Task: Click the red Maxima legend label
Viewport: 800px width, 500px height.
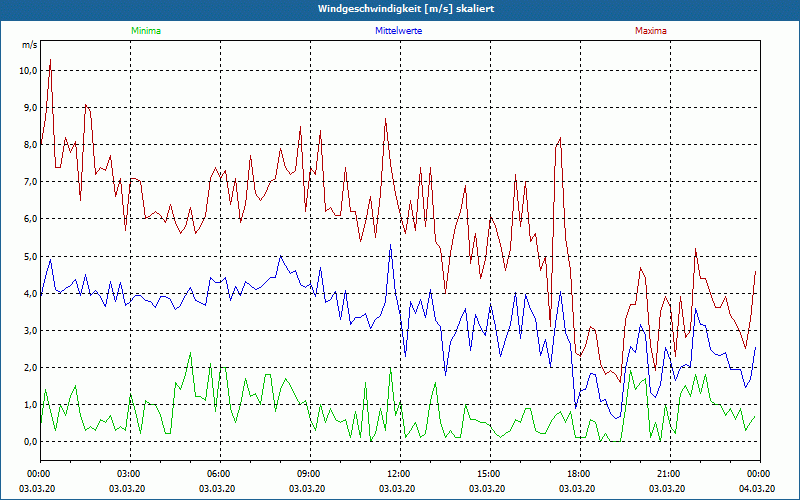Action: tap(651, 31)
